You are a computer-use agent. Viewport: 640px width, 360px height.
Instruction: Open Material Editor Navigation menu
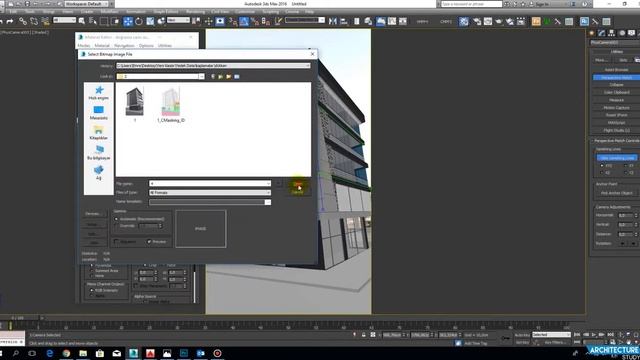pyautogui.click(x=124, y=45)
